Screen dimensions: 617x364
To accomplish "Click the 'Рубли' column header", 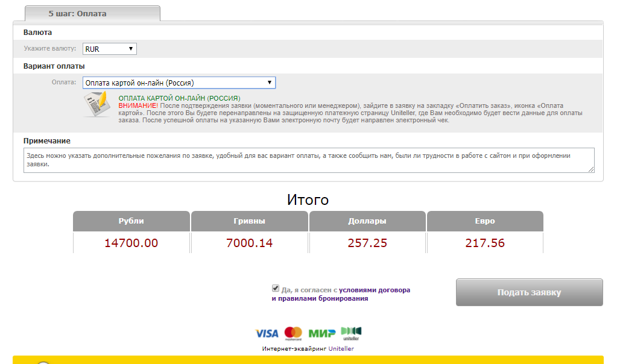I will 131,221.
